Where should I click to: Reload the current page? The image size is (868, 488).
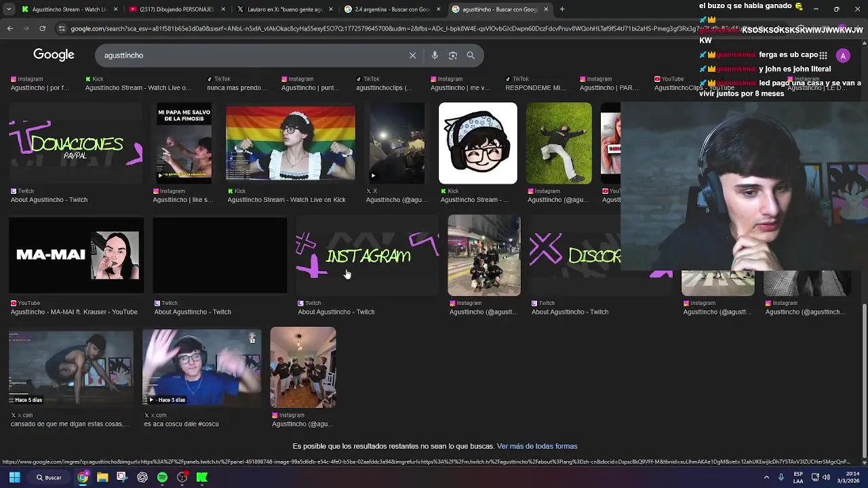(42, 28)
